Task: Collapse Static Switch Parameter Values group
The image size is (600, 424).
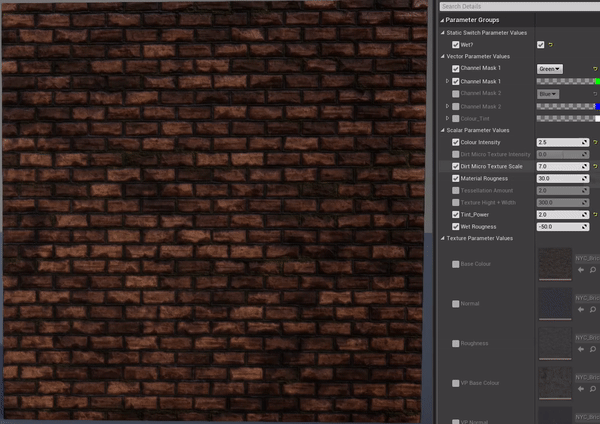Action: (443, 33)
